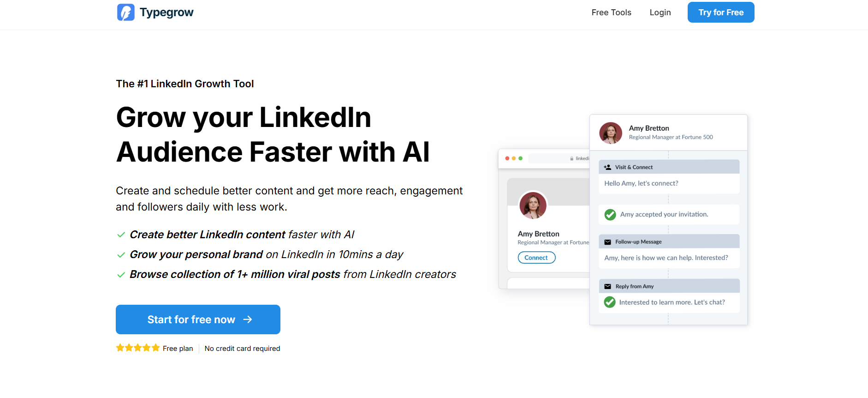The image size is (868, 398).
Task: Click the Follow-up Message envelope icon
Action: 607,242
